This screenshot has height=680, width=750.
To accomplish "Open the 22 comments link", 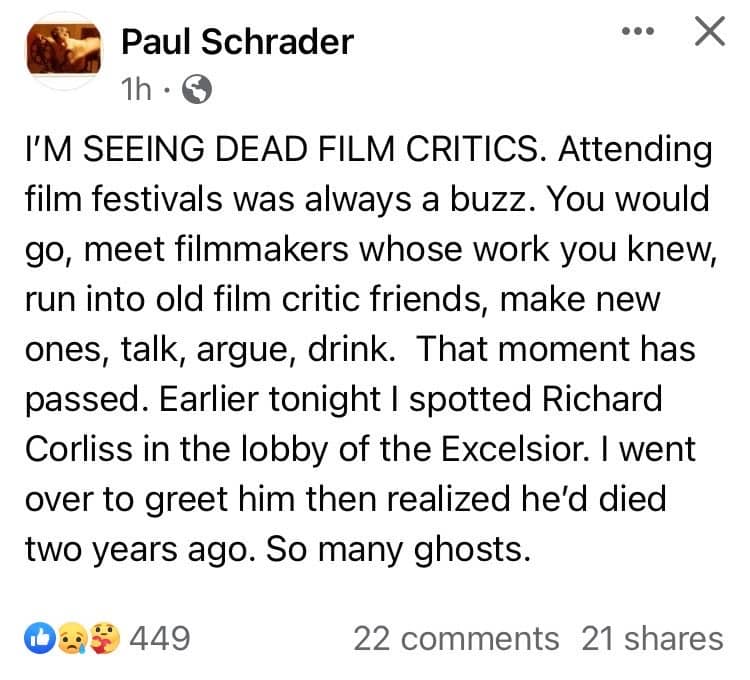I will click(456, 639).
